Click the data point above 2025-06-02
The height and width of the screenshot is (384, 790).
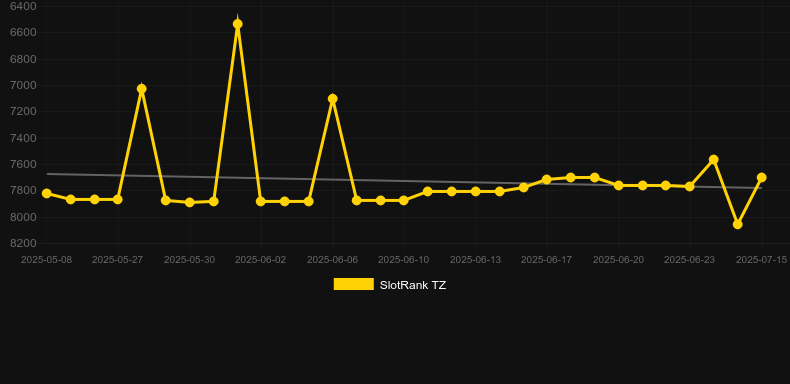pyautogui.click(x=260, y=202)
